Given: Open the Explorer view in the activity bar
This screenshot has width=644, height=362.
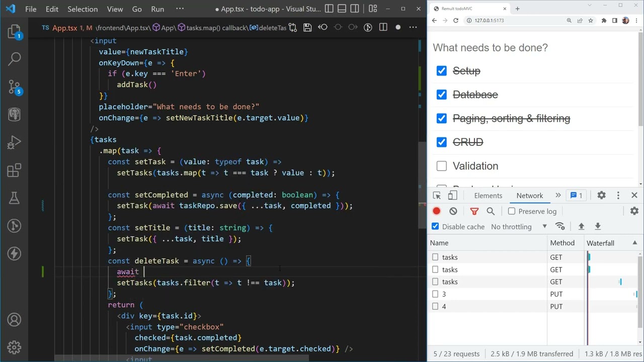Looking at the screenshot, I should point(14,32).
